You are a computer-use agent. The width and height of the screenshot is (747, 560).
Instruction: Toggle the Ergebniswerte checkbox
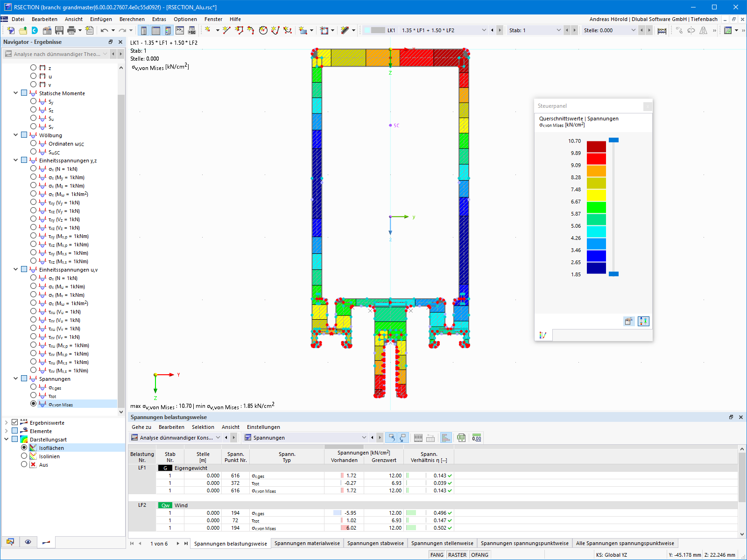tap(14, 422)
